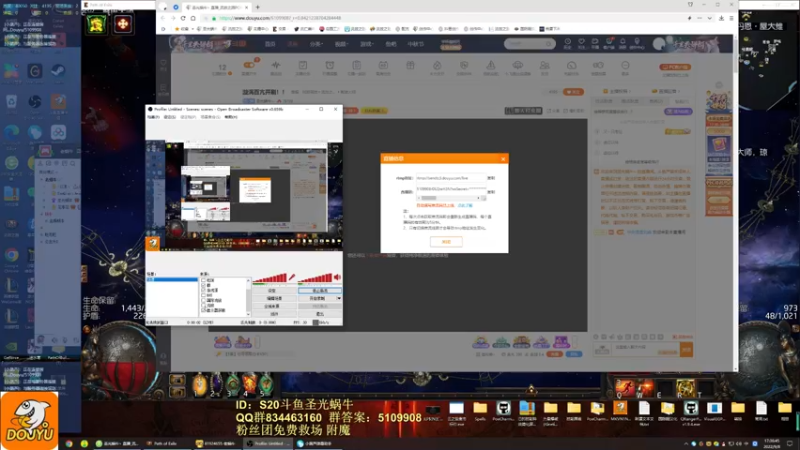Screen dimensions: 800x450
Task: Open the cloud icon in streamer toolbar
Action: point(517,65)
